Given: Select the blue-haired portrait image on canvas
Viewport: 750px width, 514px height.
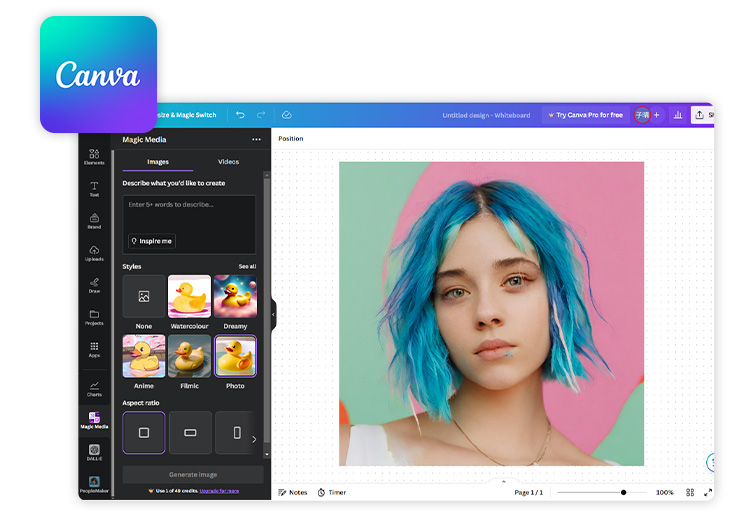Looking at the screenshot, I should pos(491,314).
